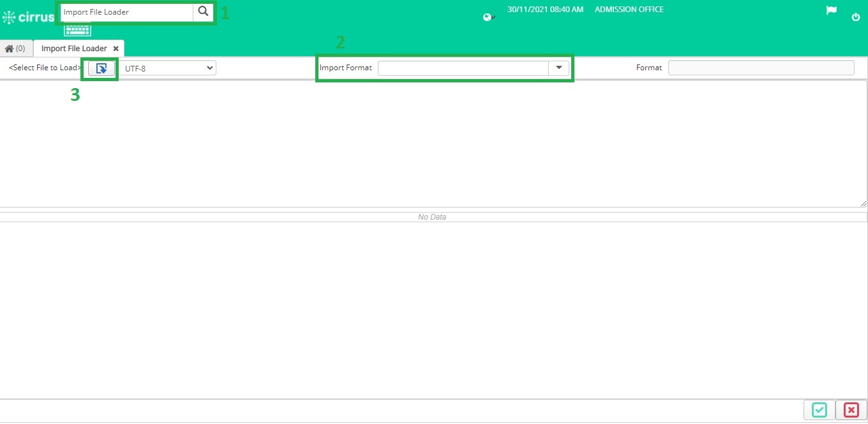Image resolution: width=868 pixels, height=424 pixels.
Task: Click the power logout icon
Action: [856, 17]
